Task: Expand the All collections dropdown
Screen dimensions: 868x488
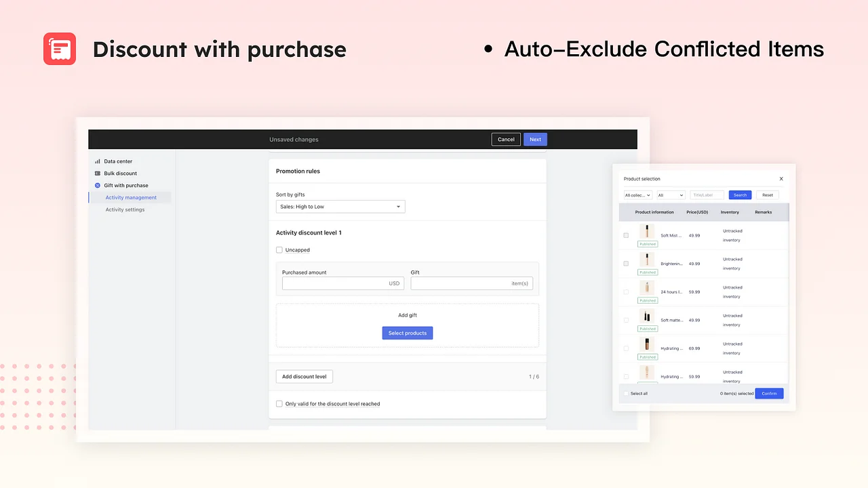Action: pos(637,195)
